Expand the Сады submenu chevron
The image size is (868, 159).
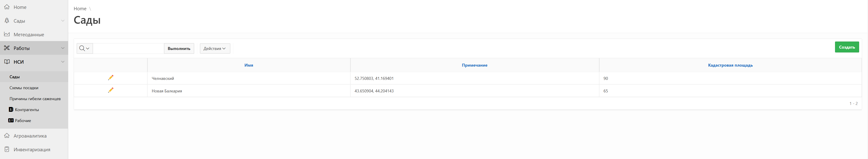(63, 21)
